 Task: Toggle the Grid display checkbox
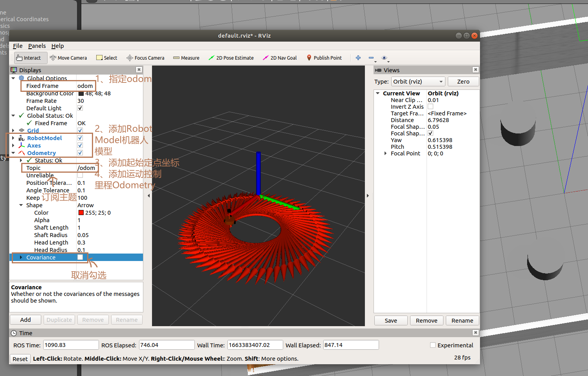point(80,130)
